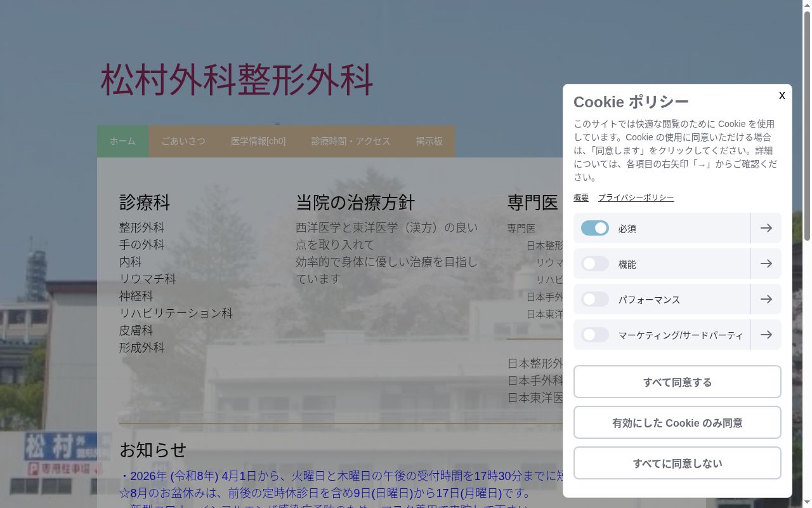Open the 診療時間・アクセス navigation tab
Viewport: 812px width, 508px height.
351,141
